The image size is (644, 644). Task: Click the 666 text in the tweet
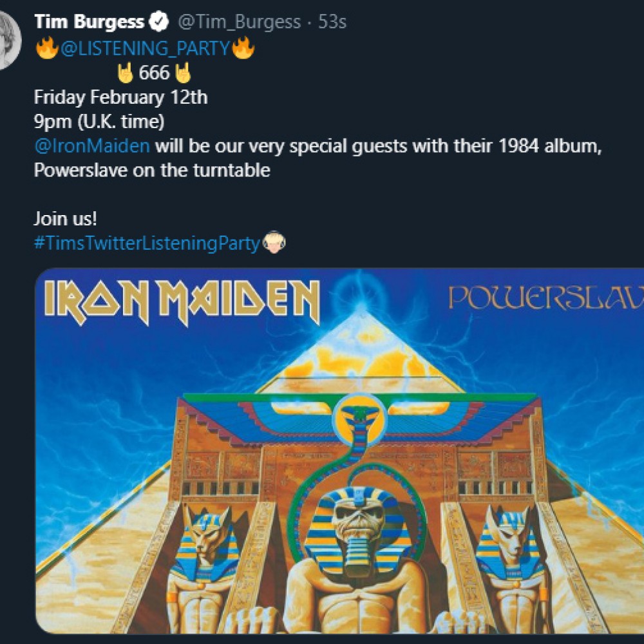point(154,73)
